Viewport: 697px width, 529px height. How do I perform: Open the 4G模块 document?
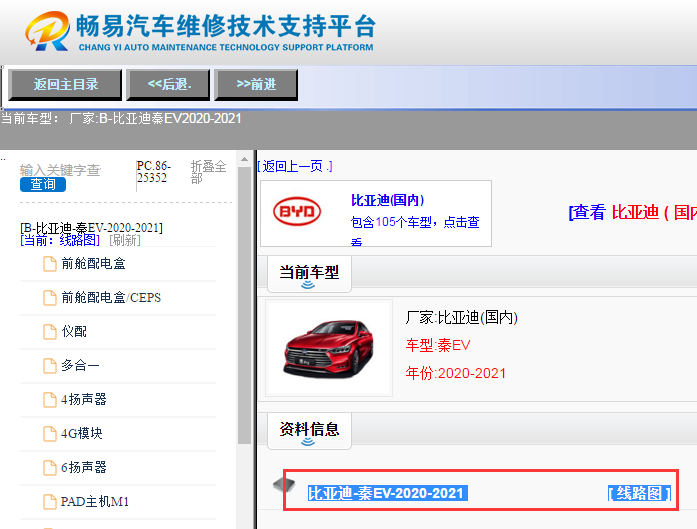click(x=82, y=433)
